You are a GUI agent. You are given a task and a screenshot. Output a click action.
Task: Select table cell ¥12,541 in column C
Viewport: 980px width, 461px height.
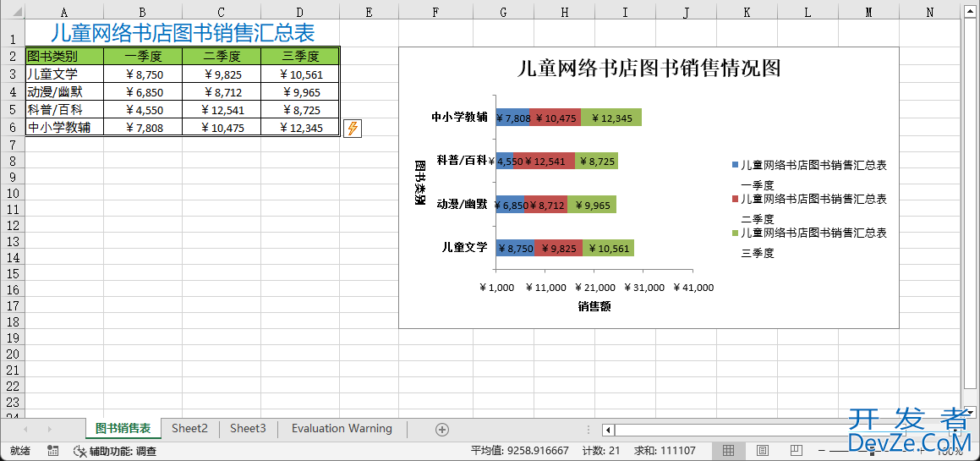click(222, 110)
